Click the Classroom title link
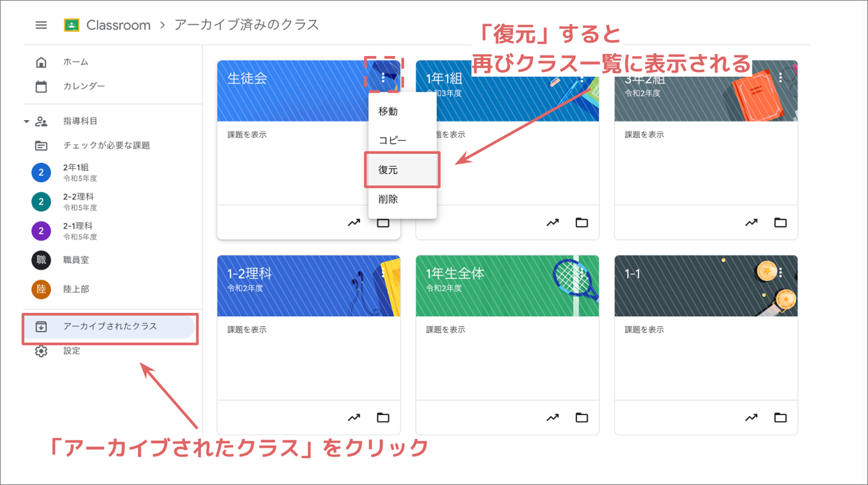 (x=118, y=25)
